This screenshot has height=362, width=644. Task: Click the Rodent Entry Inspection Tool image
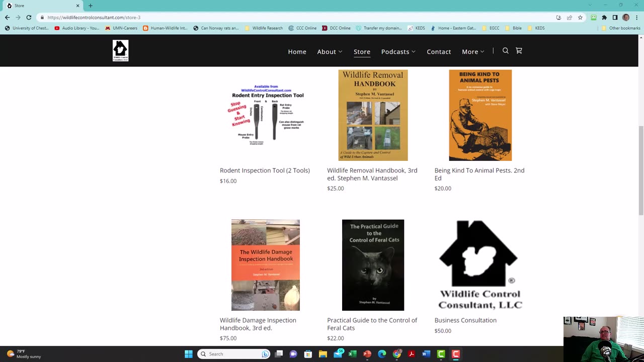(x=266, y=115)
